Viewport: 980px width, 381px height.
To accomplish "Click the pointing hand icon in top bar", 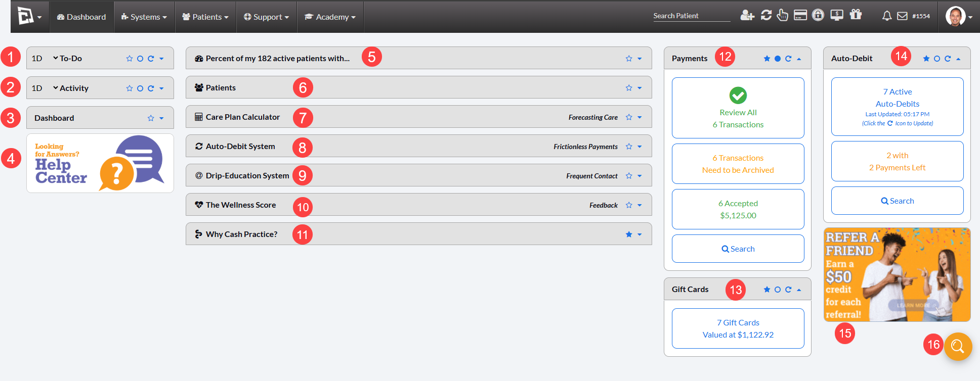I will pos(782,15).
